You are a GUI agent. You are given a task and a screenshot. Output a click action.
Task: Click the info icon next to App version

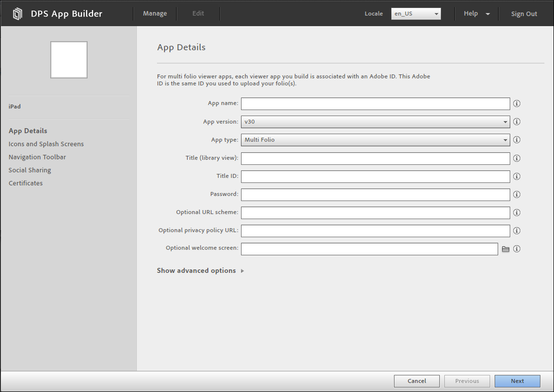click(516, 122)
